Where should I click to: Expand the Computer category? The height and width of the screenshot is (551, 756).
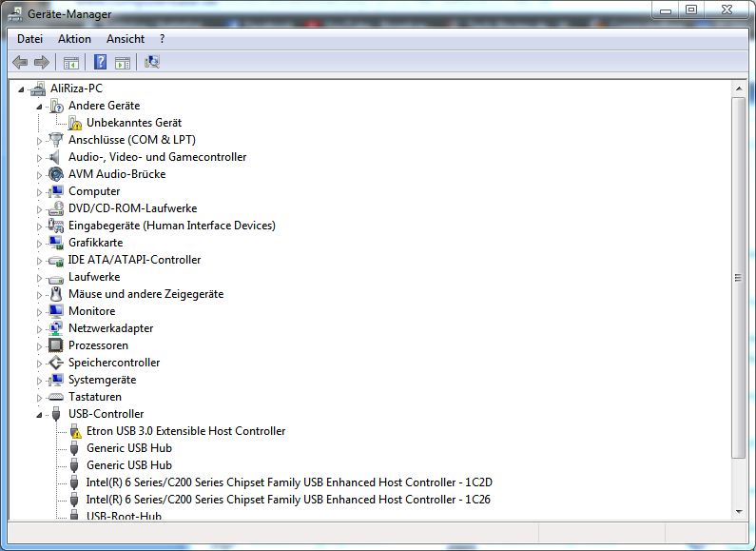pos(39,192)
